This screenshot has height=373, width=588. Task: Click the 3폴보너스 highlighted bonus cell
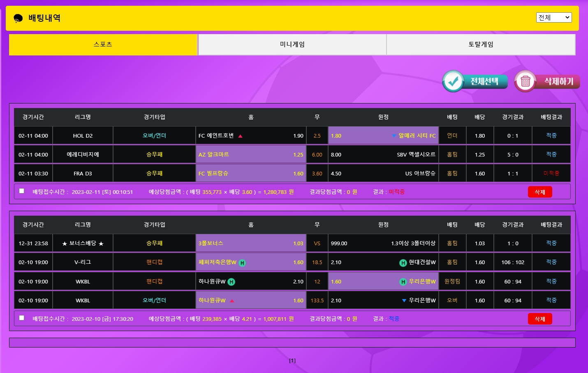[x=251, y=243]
